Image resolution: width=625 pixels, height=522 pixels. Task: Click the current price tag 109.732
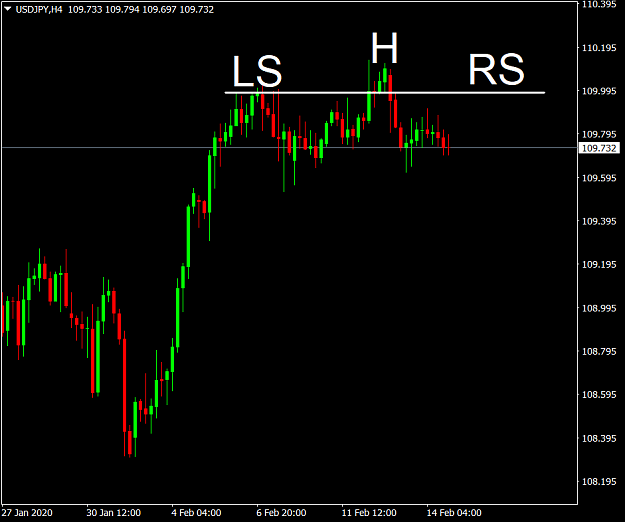599,148
